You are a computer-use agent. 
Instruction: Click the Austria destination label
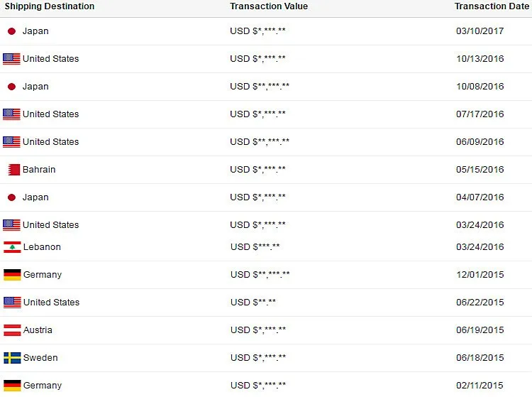tap(38, 330)
